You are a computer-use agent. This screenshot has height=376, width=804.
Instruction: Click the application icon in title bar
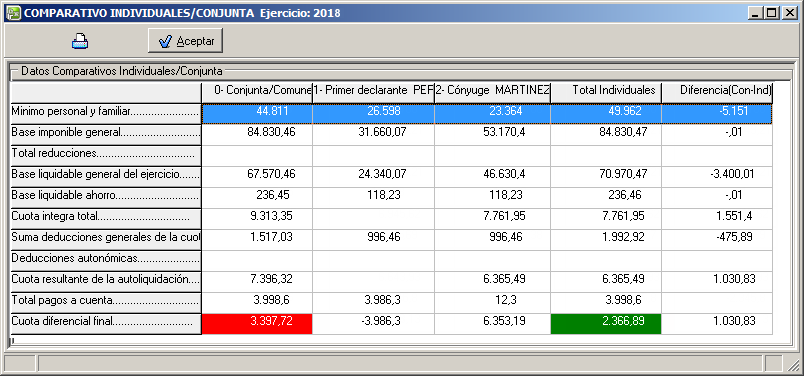[15, 13]
